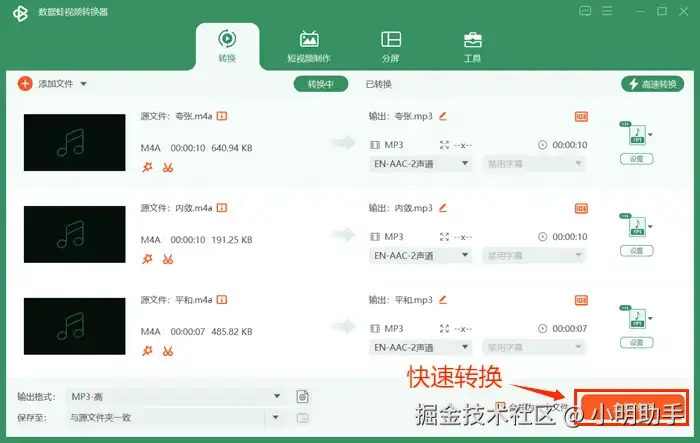
Task: Open 禁用字幕 dropdown for 内敛.mp3
Action: tap(533, 256)
